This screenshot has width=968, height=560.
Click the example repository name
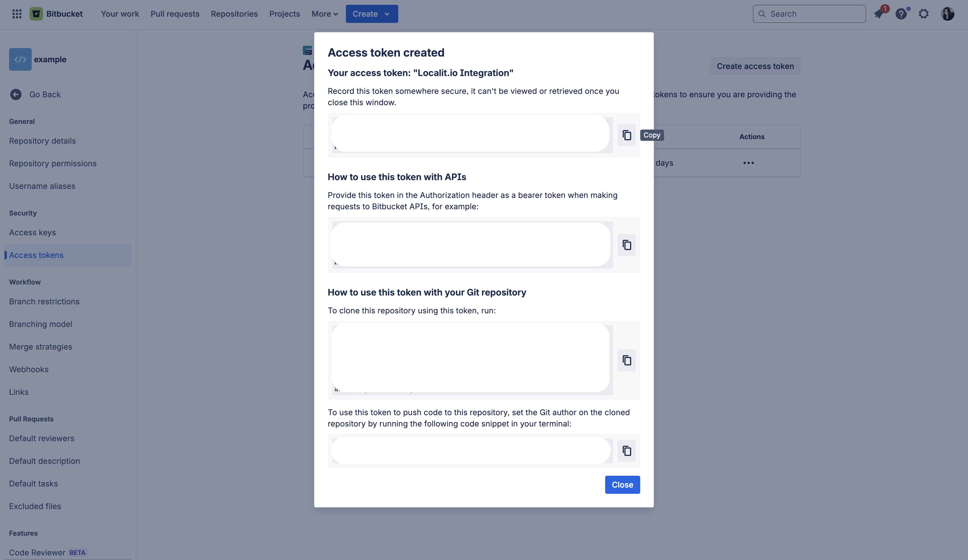pyautogui.click(x=50, y=59)
